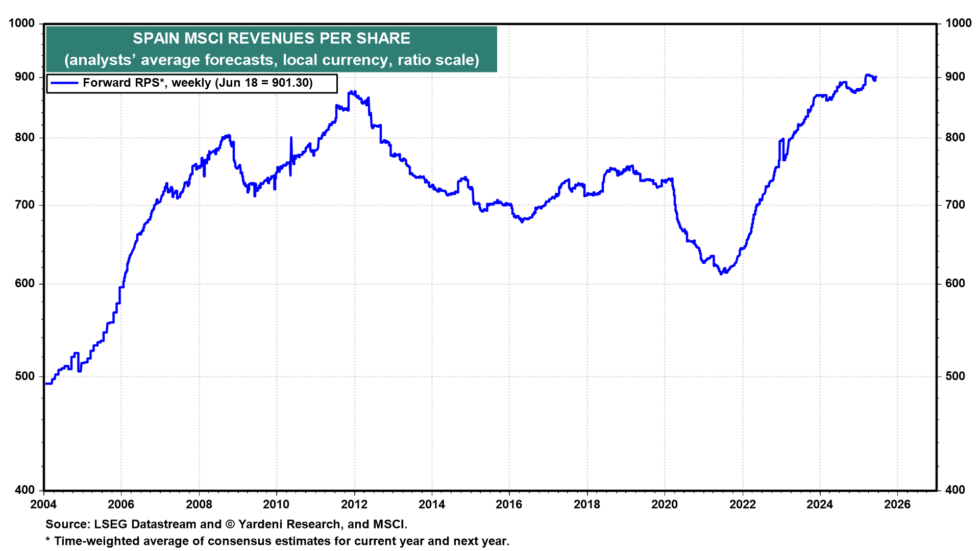Click the chart title 'SPAIN MSCI REVENUES PER SHARE'
This screenshot has width=980, height=551.
tap(271, 39)
